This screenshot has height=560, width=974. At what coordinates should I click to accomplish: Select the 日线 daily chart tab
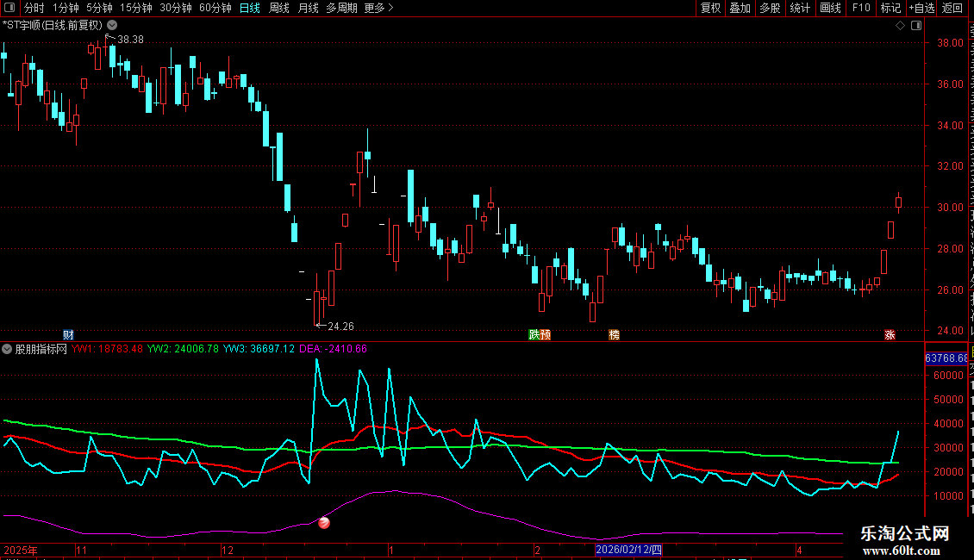[250, 8]
